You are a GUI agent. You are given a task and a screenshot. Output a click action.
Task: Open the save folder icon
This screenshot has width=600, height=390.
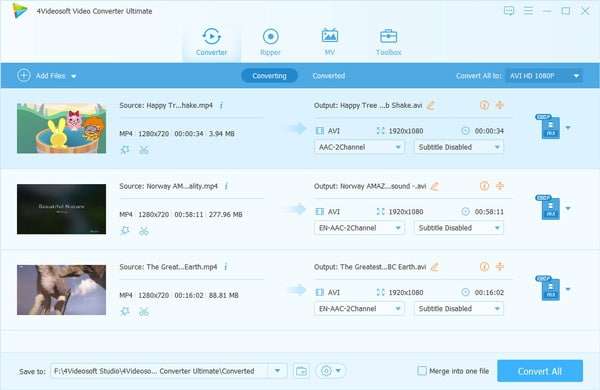click(302, 371)
